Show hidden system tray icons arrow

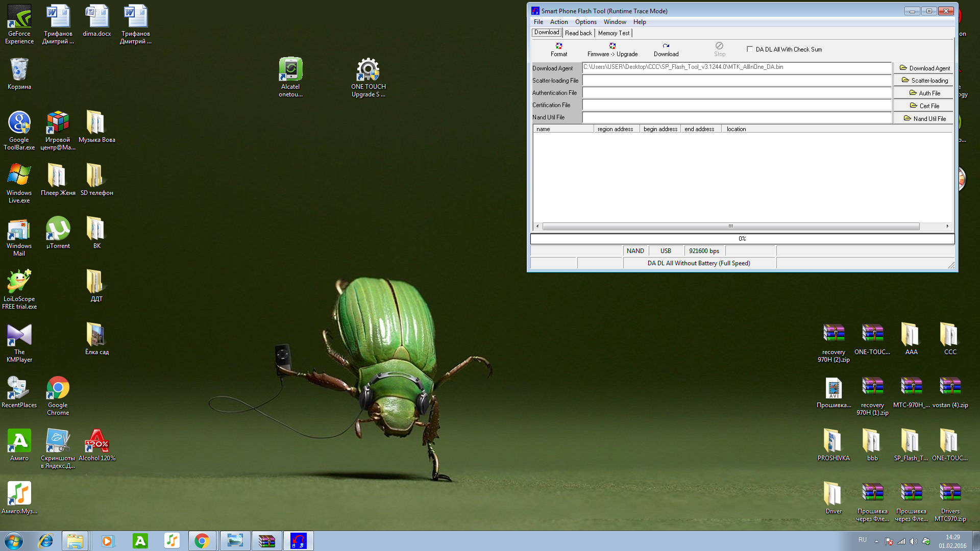tap(876, 541)
